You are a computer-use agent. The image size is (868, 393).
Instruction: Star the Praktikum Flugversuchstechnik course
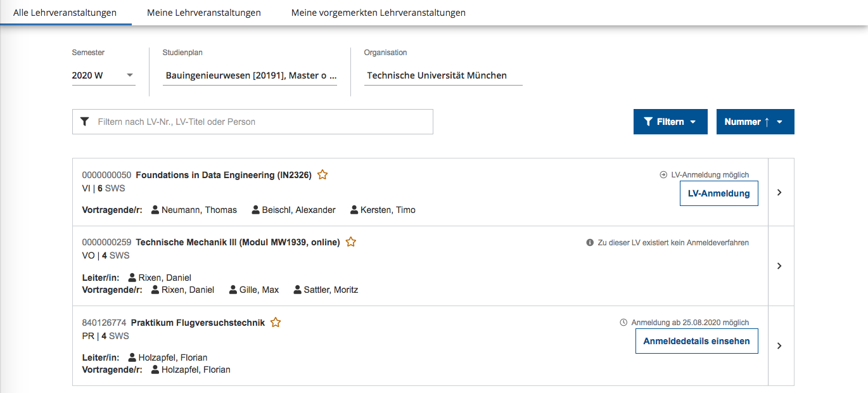(x=276, y=323)
